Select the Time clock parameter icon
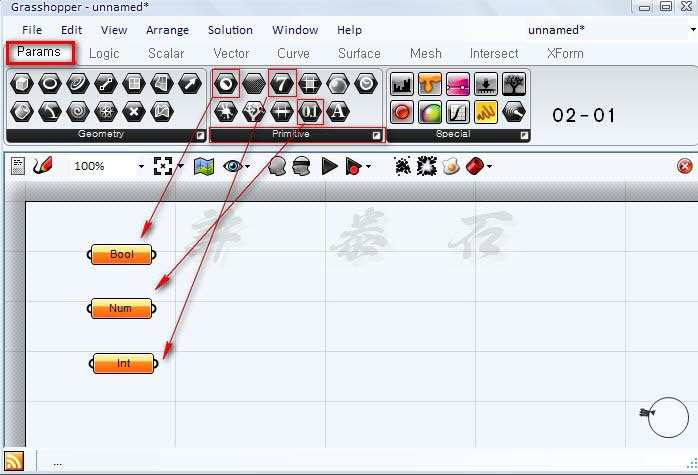 (366, 84)
